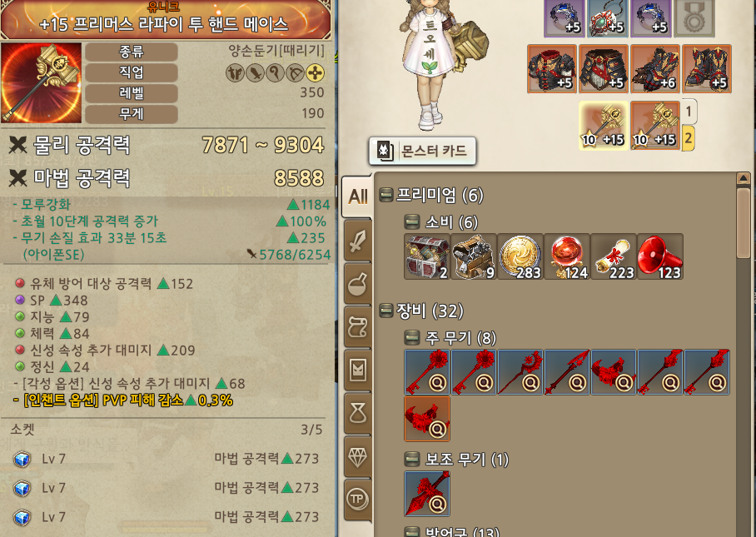Screen dimensions: 756x537
Task: Switch to weapon set slot 2
Action: point(689,138)
